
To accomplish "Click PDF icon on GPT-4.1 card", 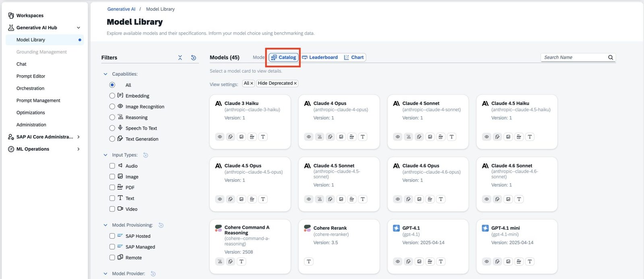I will point(430,262).
